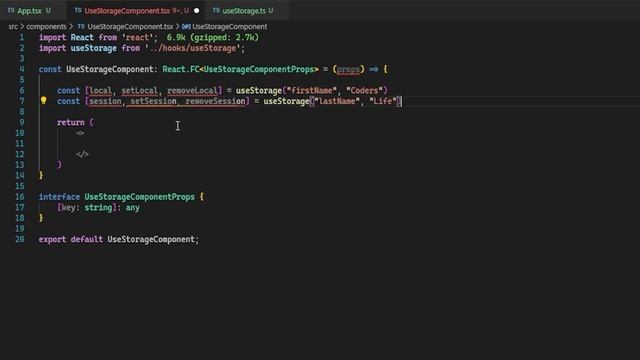
Task: Click line number 16 in the gutter
Action: 20,197
